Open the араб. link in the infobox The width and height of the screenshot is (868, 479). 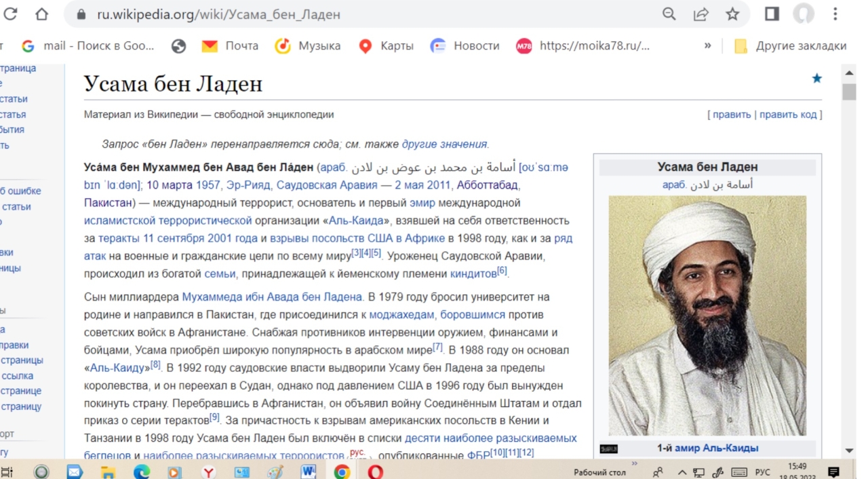pos(675,185)
